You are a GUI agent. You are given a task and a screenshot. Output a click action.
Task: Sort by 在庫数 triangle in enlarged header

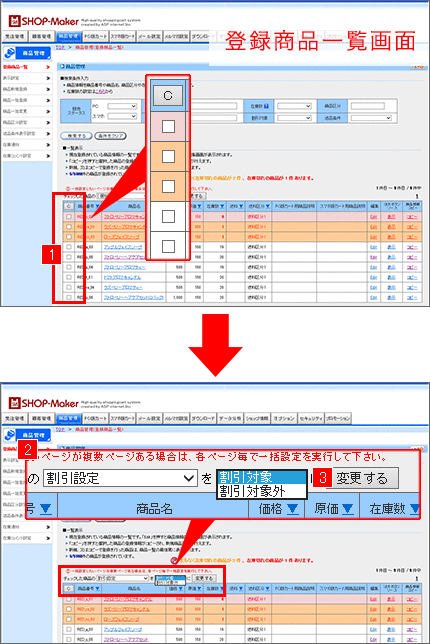click(x=414, y=509)
